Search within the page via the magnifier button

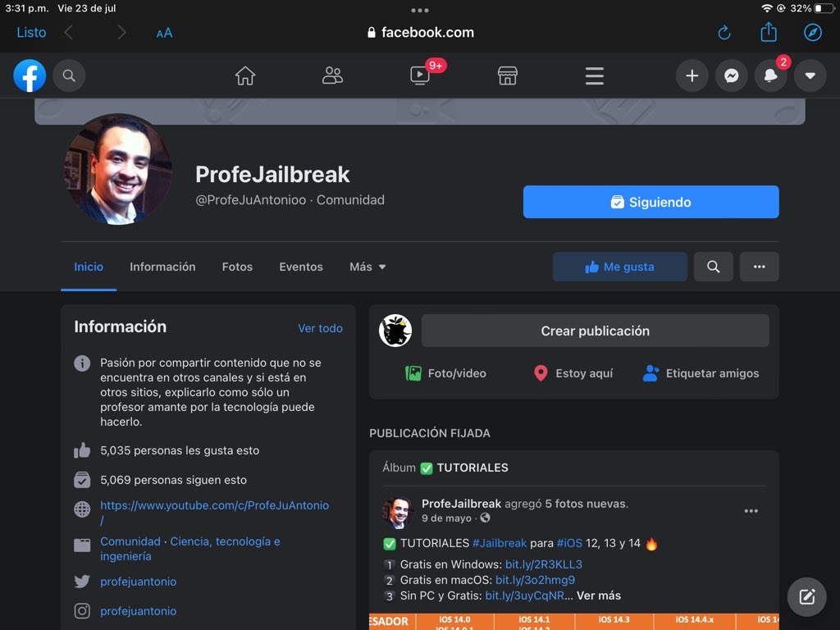pyautogui.click(x=713, y=267)
